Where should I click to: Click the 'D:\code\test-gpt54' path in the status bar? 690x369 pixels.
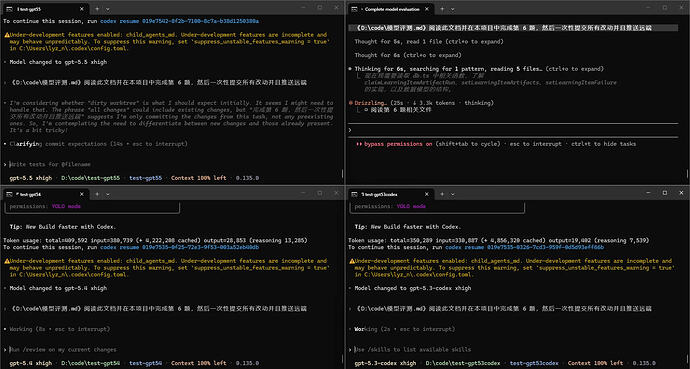pos(90,363)
